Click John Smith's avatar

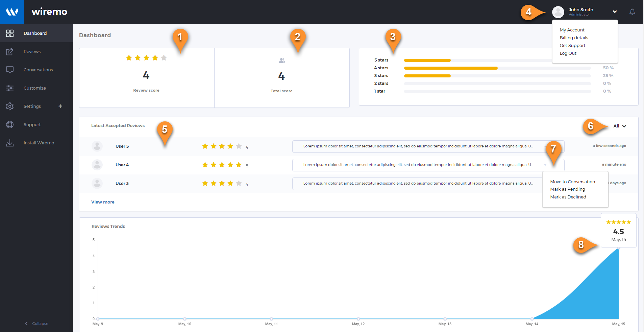point(558,12)
